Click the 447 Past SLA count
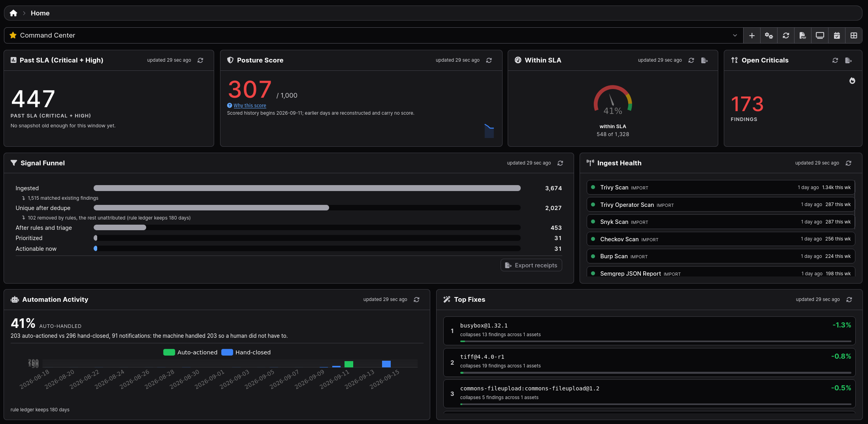The height and width of the screenshot is (424, 868). (x=33, y=99)
